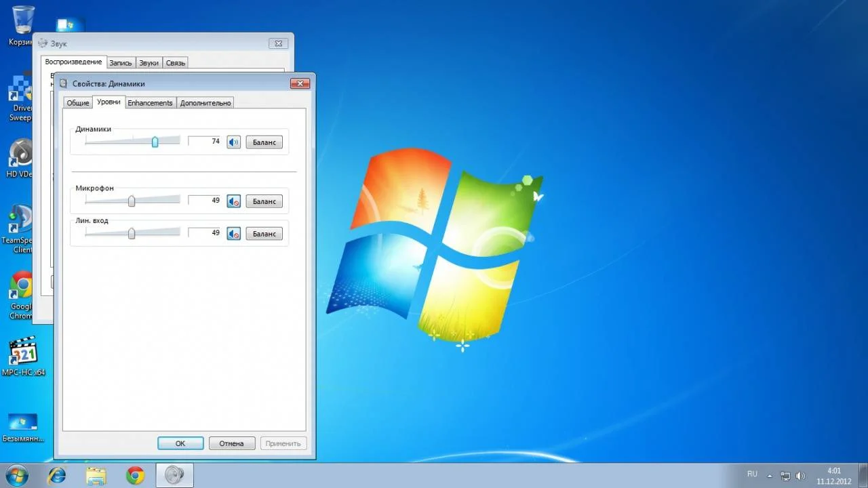Open Баланс for Лин. вход
Screen dimensions: 868x488
pyautogui.click(x=264, y=234)
